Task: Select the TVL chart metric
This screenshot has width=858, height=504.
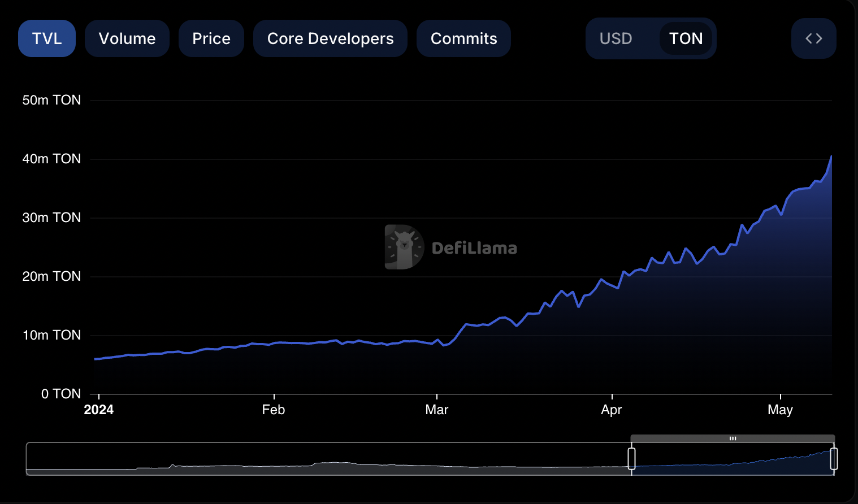Action: pos(47,38)
